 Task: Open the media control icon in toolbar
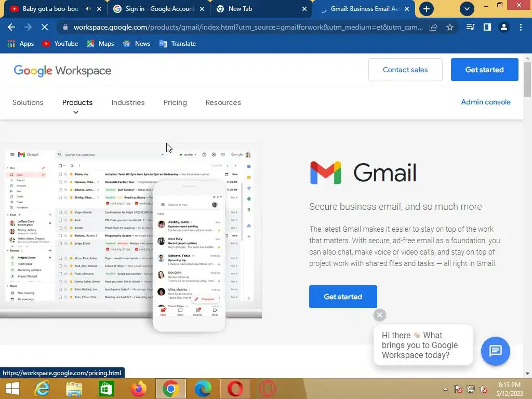470,27
